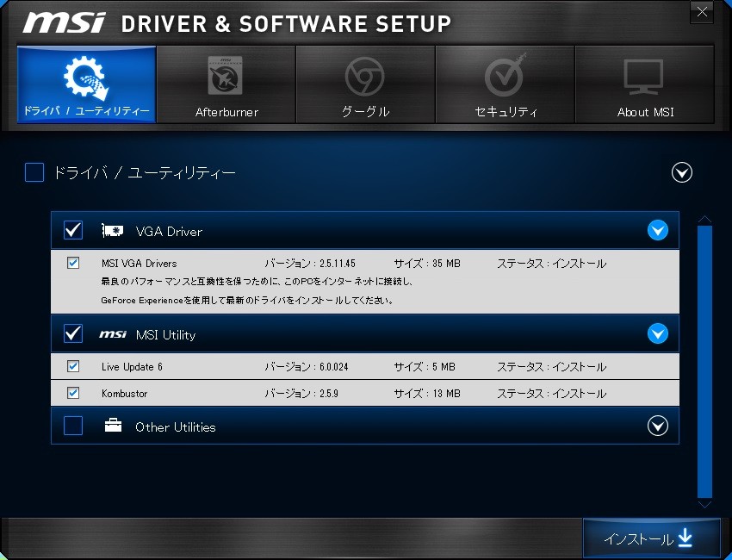Screen dimensions: 732x560
Task: Click the MSI logo beside MSI Utility
Action: tap(113, 334)
